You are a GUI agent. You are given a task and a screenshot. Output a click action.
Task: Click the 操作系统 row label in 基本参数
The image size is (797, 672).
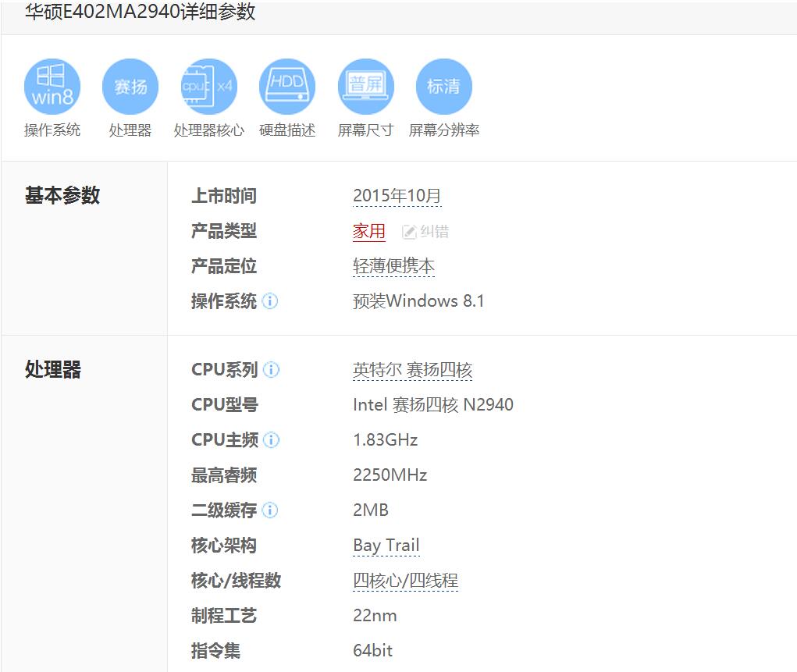[x=224, y=301]
